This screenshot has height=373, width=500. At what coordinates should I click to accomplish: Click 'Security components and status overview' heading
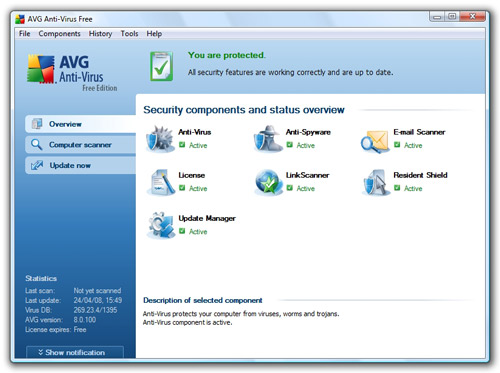click(x=244, y=110)
